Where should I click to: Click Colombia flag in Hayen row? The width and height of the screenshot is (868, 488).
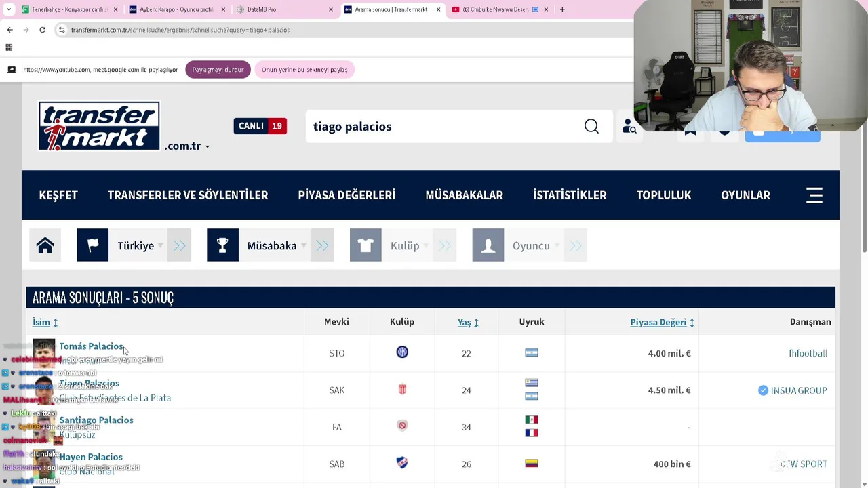(532, 463)
